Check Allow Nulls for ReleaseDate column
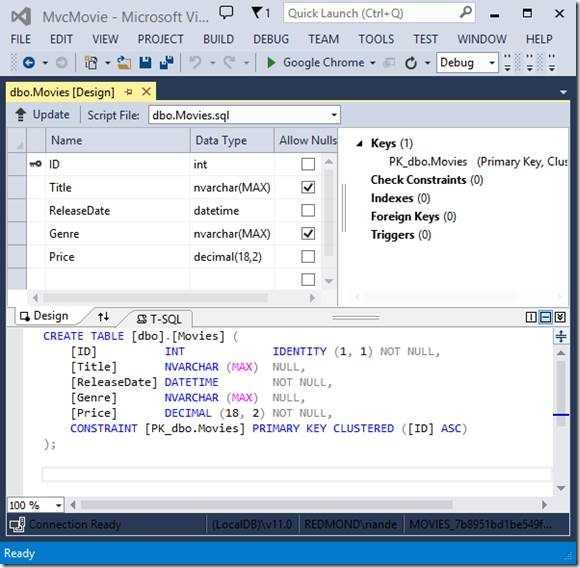The image size is (580, 568). point(308,210)
